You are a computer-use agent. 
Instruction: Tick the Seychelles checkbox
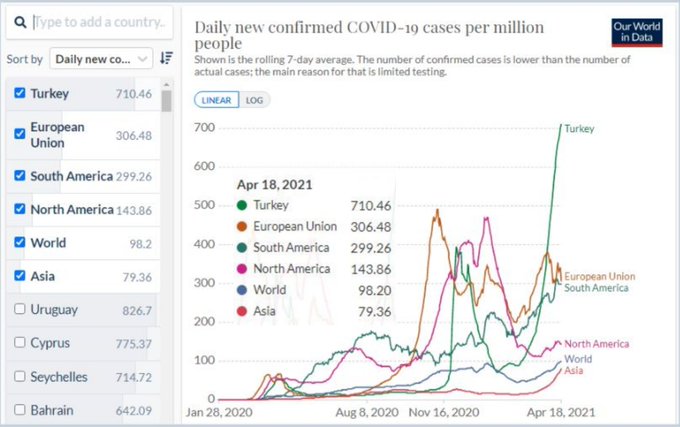[20, 376]
